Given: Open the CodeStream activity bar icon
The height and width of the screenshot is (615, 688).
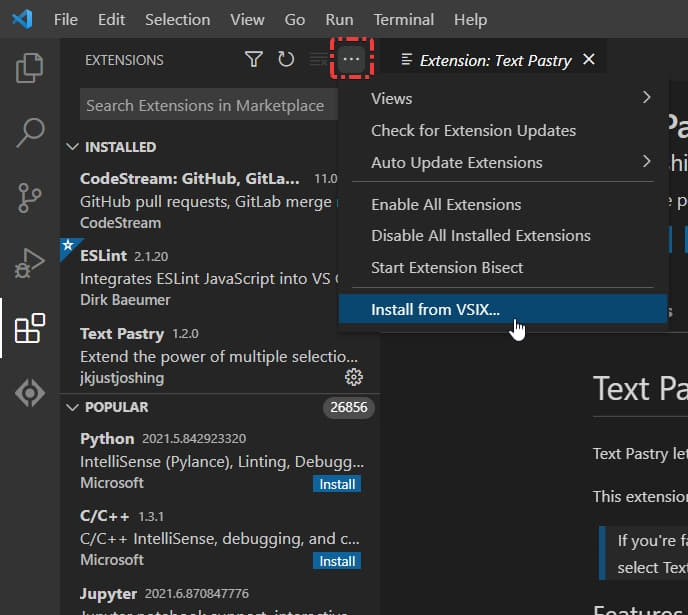Looking at the screenshot, I should pos(29,393).
